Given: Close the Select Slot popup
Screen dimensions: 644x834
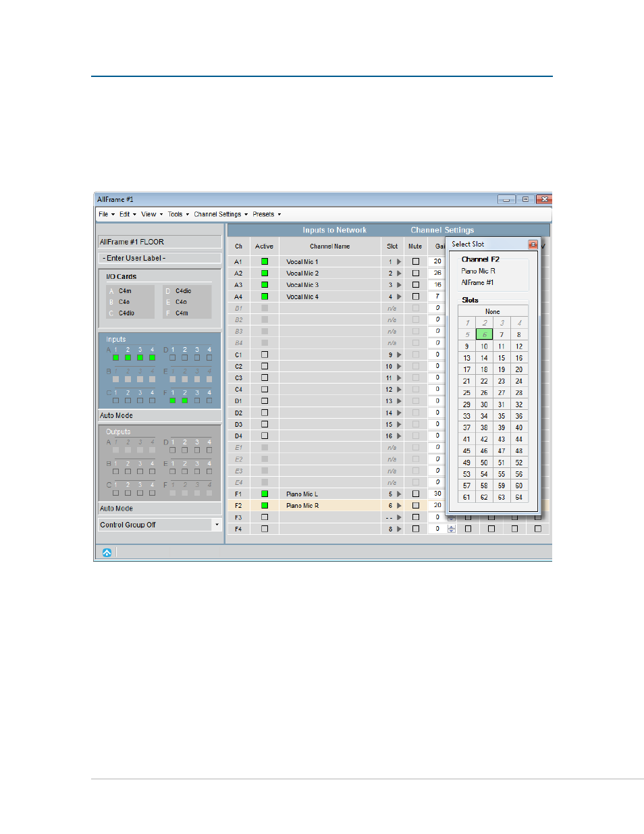Looking at the screenshot, I should pos(533,244).
